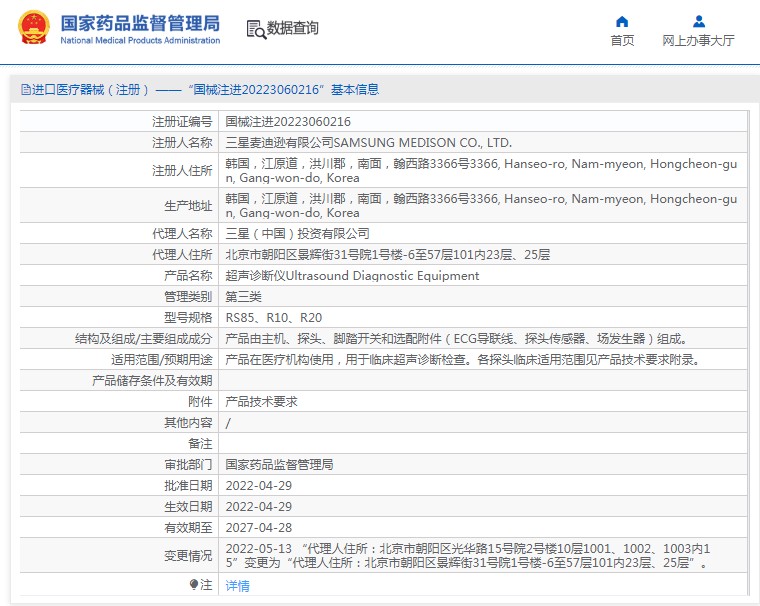Select registrant name SAMSUNG MEDISON CO., LTD.
The image size is (760, 606).
(x=423, y=143)
